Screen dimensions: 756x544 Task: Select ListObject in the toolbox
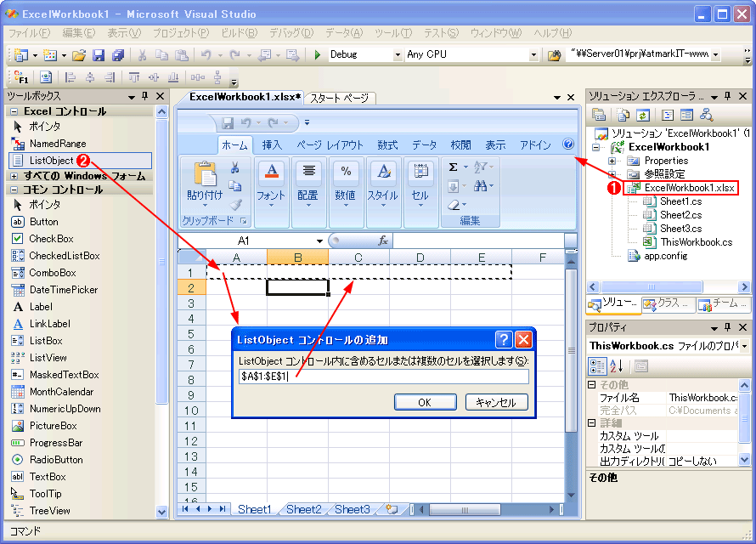[x=80, y=160]
